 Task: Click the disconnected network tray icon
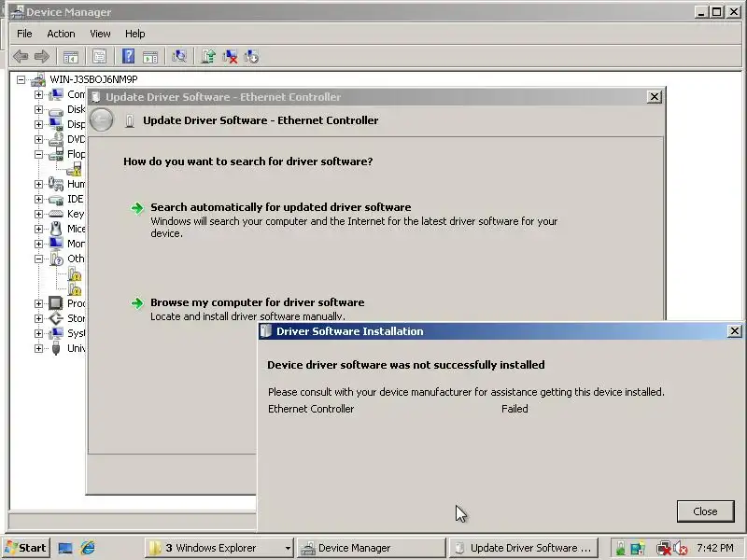[x=663, y=548]
